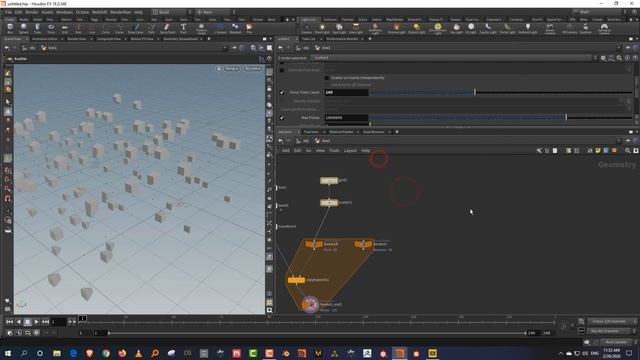Jump to the last frame button
This screenshot has height=360, width=640.
(x=45, y=322)
